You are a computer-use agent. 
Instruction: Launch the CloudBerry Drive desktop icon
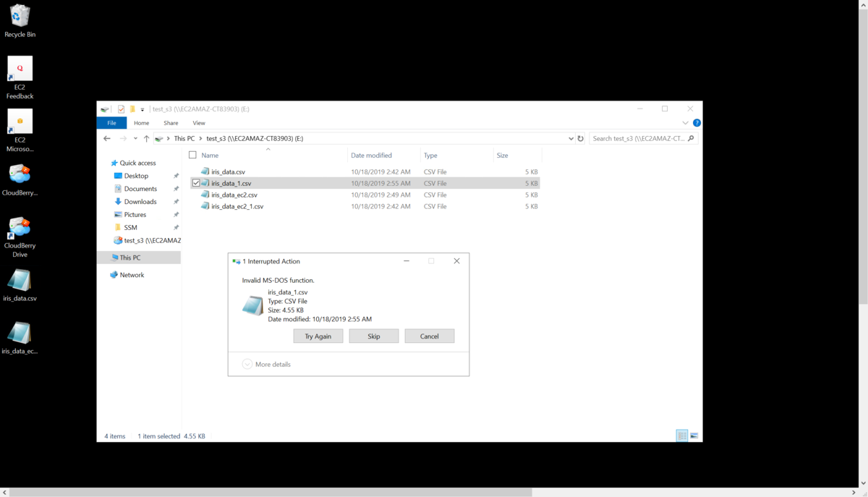pyautogui.click(x=20, y=237)
